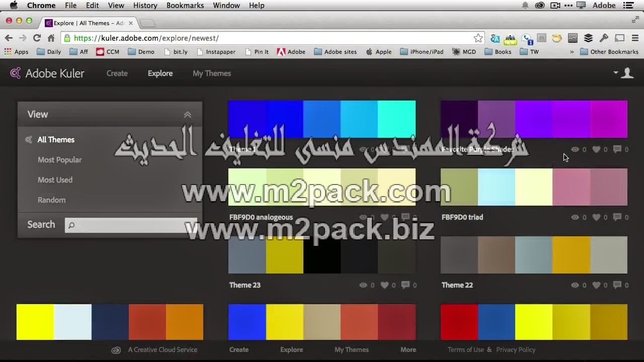644x362 pixels.
Task: Open Explore link in the footer
Action: click(291, 350)
